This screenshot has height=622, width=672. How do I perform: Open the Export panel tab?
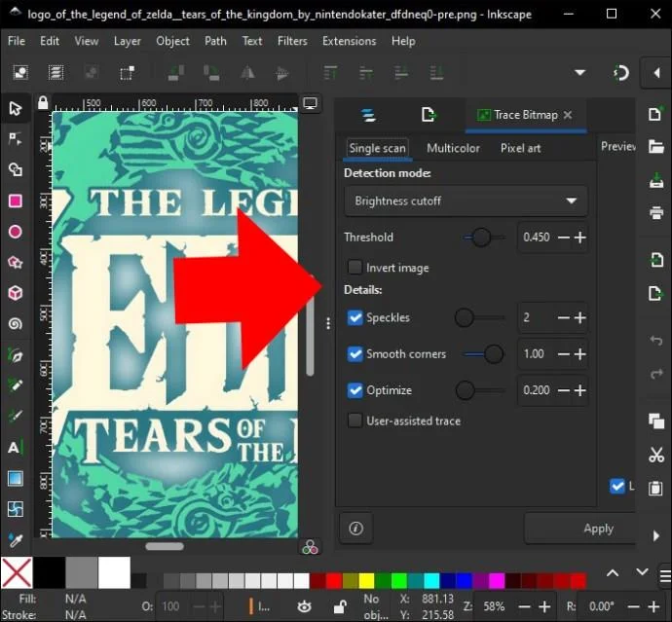[428, 115]
